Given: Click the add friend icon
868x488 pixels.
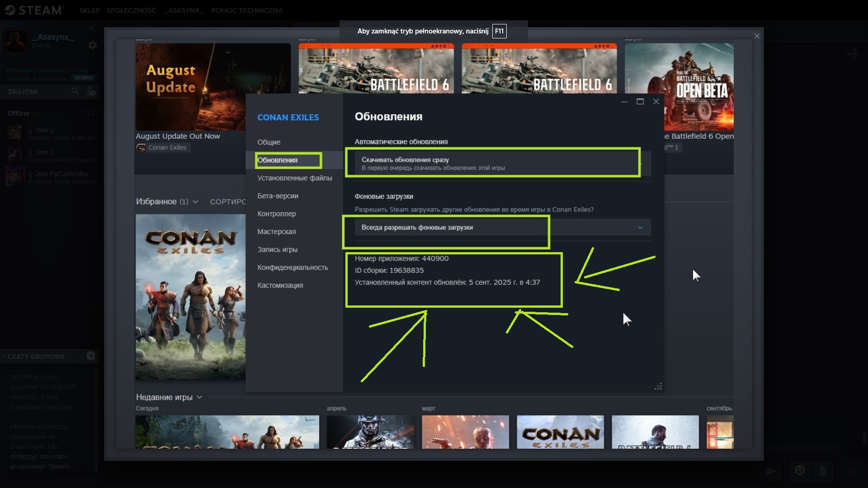Looking at the screenshot, I should pos(91,92).
